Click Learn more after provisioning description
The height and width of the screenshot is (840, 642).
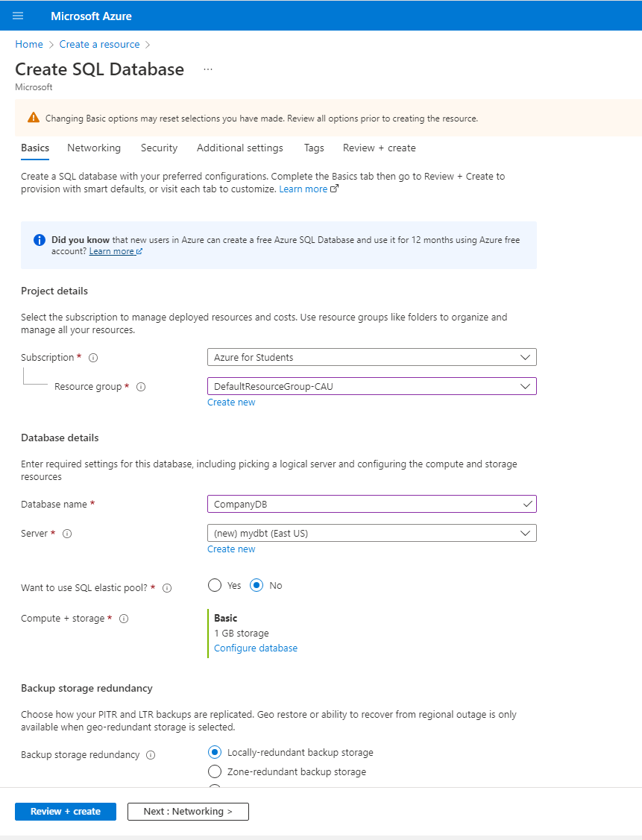coord(303,189)
